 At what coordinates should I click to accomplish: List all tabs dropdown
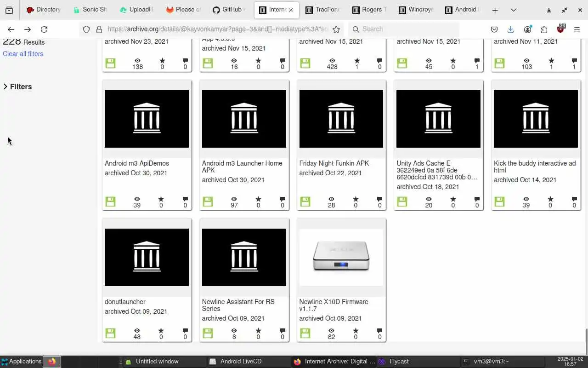513,10
